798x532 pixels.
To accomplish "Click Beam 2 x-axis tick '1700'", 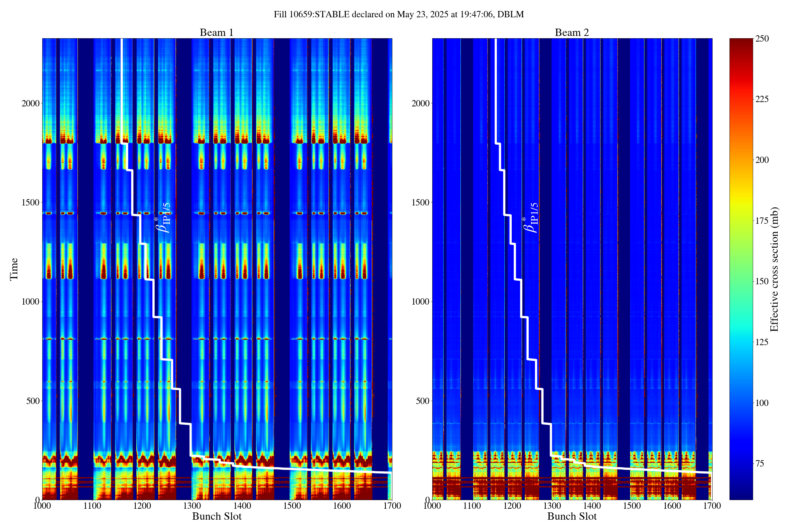I will coord(712,506).
